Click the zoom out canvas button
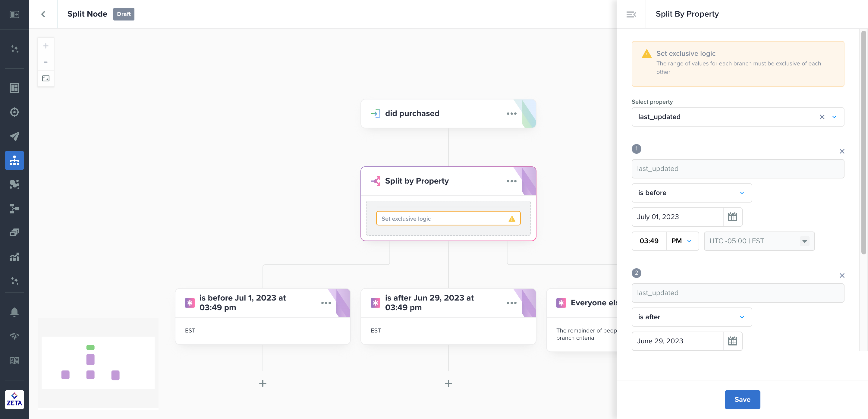 click(46, 62)
